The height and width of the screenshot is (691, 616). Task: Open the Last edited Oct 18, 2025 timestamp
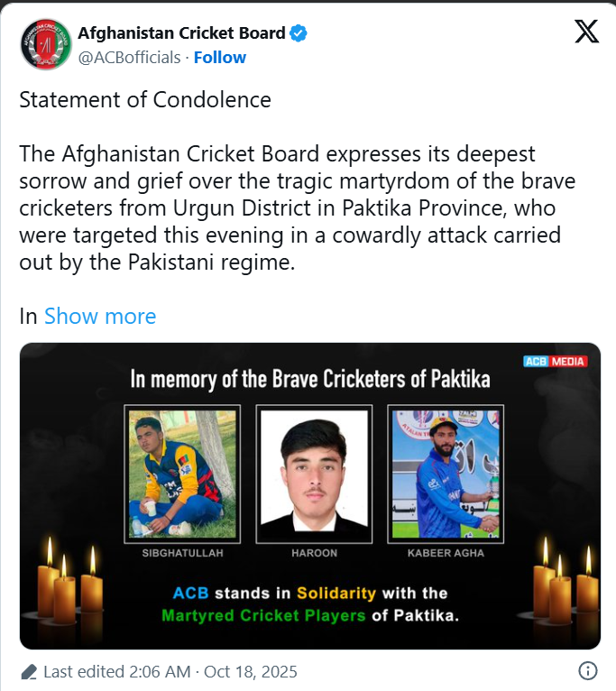tap(170, 672)
